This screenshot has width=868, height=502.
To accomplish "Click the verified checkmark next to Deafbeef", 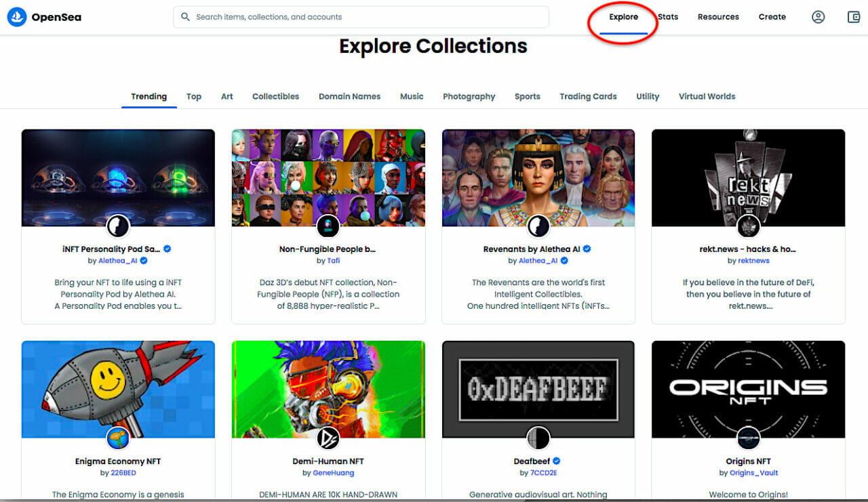I will tap(556, 461).
